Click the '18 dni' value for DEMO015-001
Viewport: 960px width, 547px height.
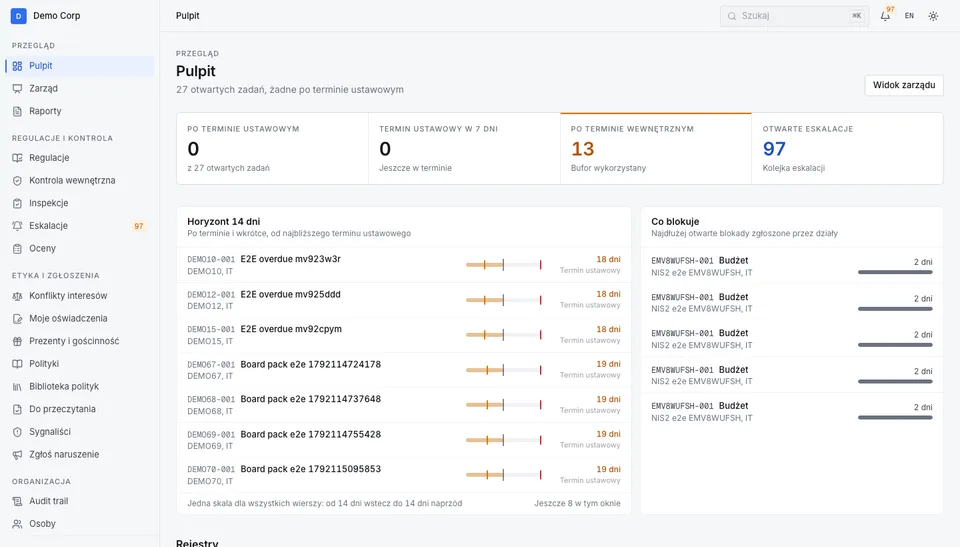(609, 329)
